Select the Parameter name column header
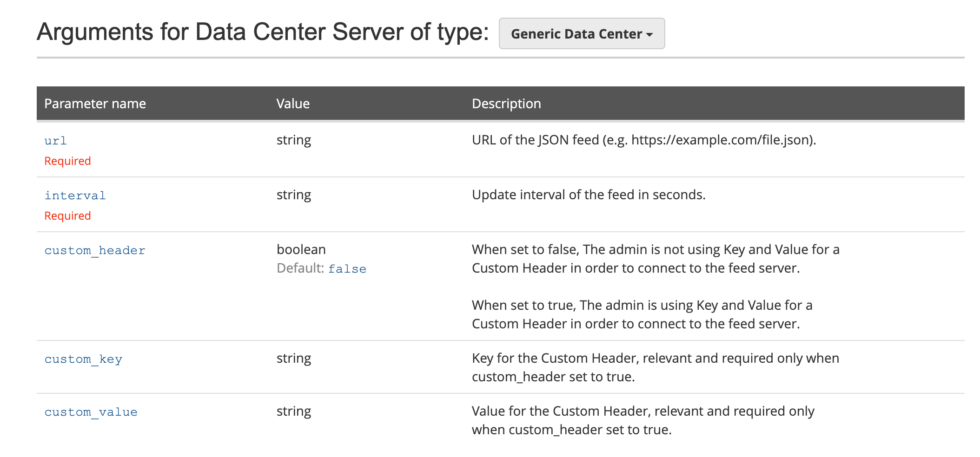 [x=95, y=103]
